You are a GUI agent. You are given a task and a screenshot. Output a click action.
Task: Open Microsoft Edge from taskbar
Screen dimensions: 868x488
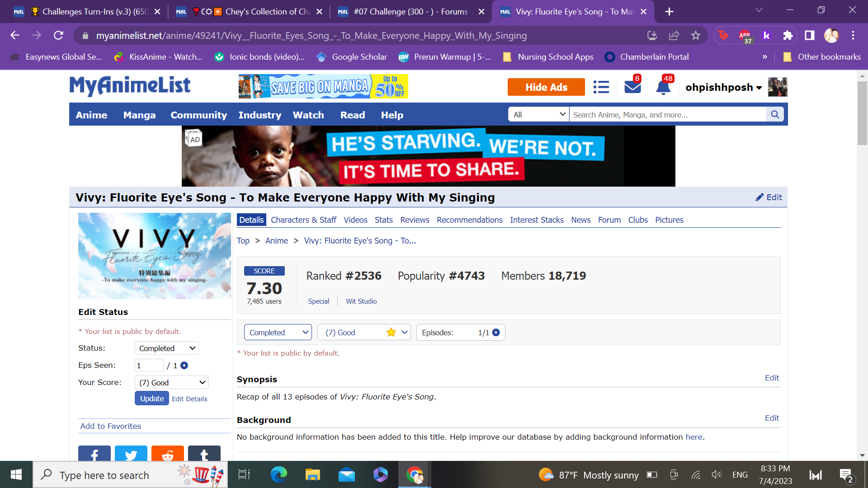pos(278,474)
